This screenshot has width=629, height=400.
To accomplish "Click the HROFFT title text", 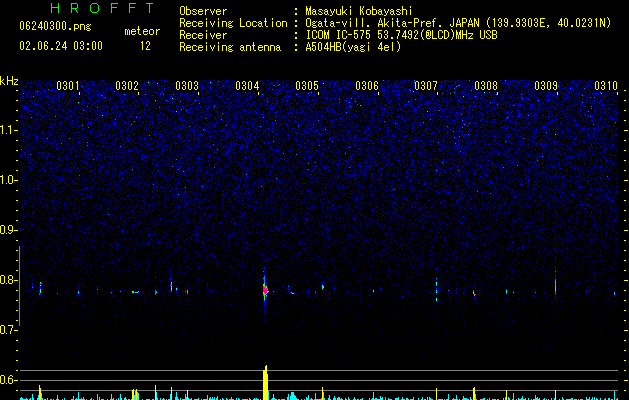I will [x=103, y=8].
